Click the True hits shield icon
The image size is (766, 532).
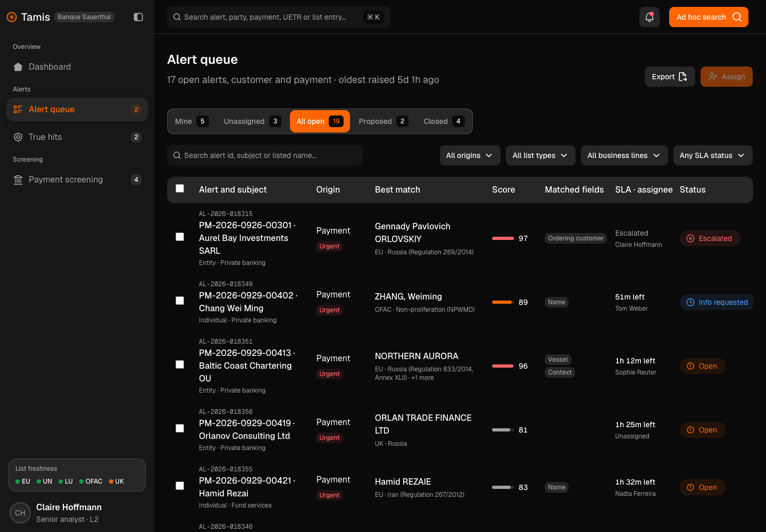point(18,137)
